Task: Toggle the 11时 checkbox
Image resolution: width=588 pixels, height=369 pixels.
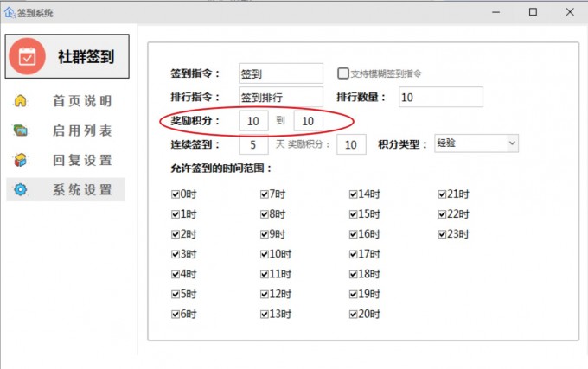Action: [x=264, y=274]
